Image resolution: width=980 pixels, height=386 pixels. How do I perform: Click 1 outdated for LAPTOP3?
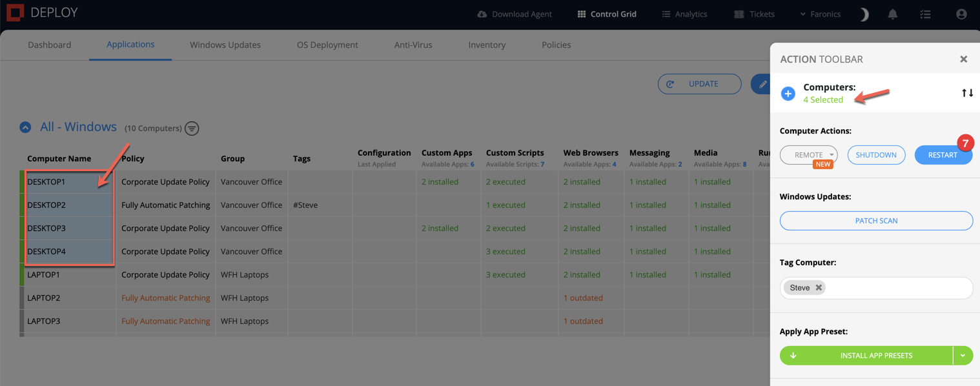point(583,321)
